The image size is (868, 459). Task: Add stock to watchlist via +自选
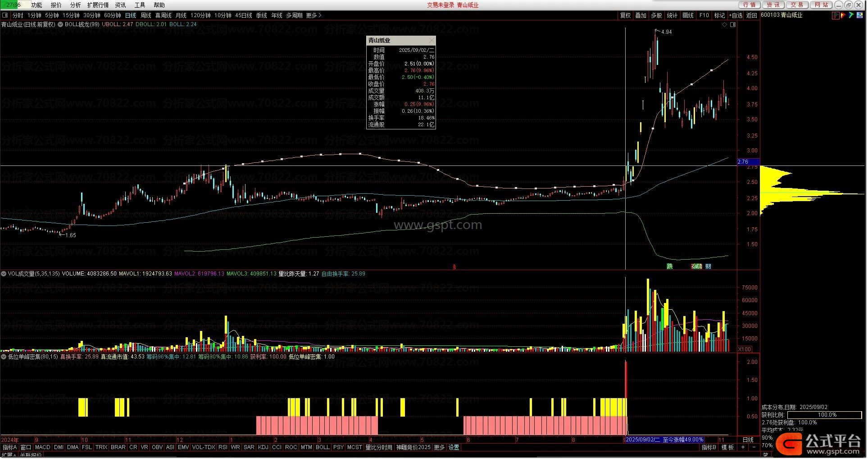pyautogui.click(x=735, y=15)
